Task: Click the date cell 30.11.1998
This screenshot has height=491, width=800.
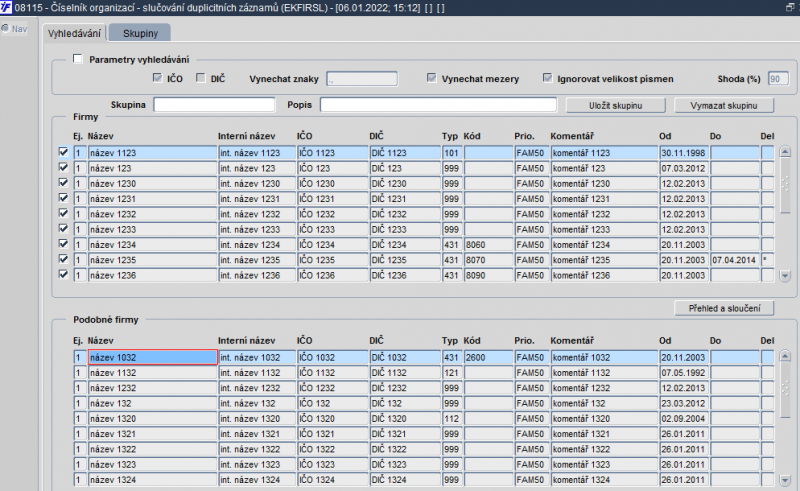Action: (x=684, y=153)
